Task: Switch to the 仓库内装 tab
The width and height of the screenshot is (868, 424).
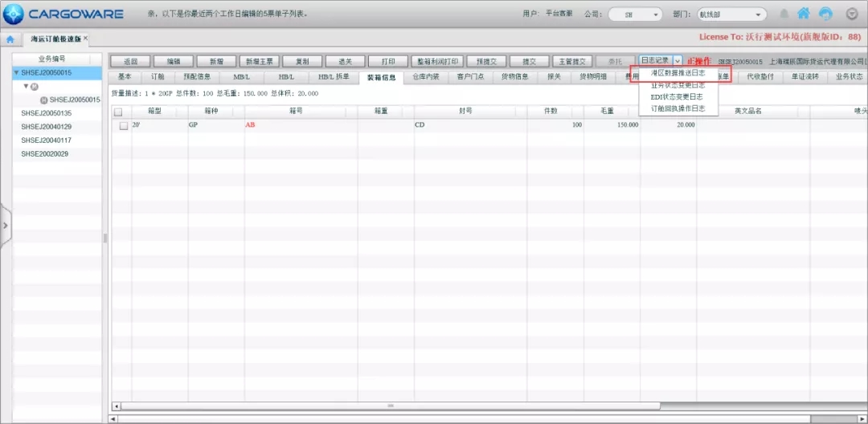Action: [426, 77]
